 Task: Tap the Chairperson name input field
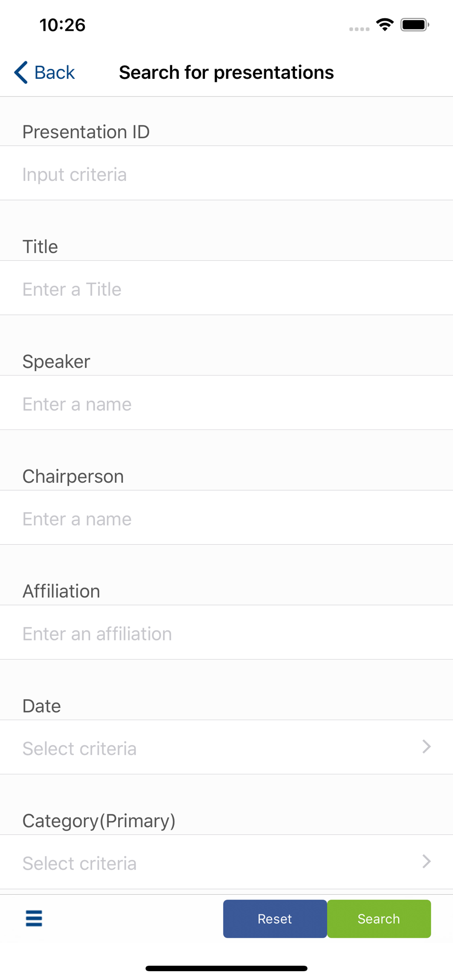[226, 518]
